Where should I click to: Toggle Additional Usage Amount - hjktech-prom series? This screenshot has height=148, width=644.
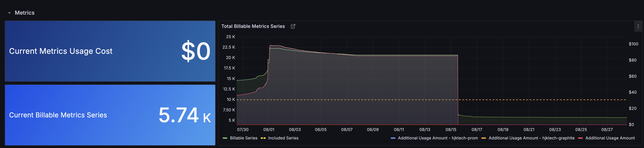tap(438, 138)
